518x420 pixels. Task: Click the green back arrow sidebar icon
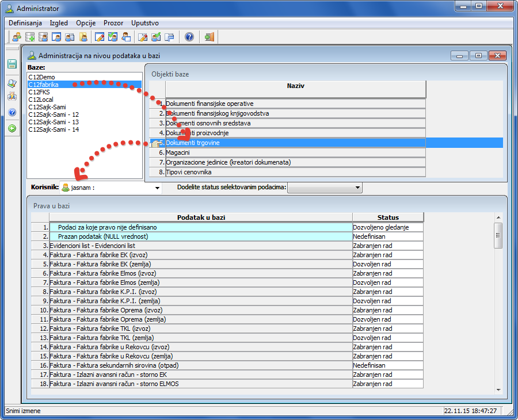coord(12,128)
